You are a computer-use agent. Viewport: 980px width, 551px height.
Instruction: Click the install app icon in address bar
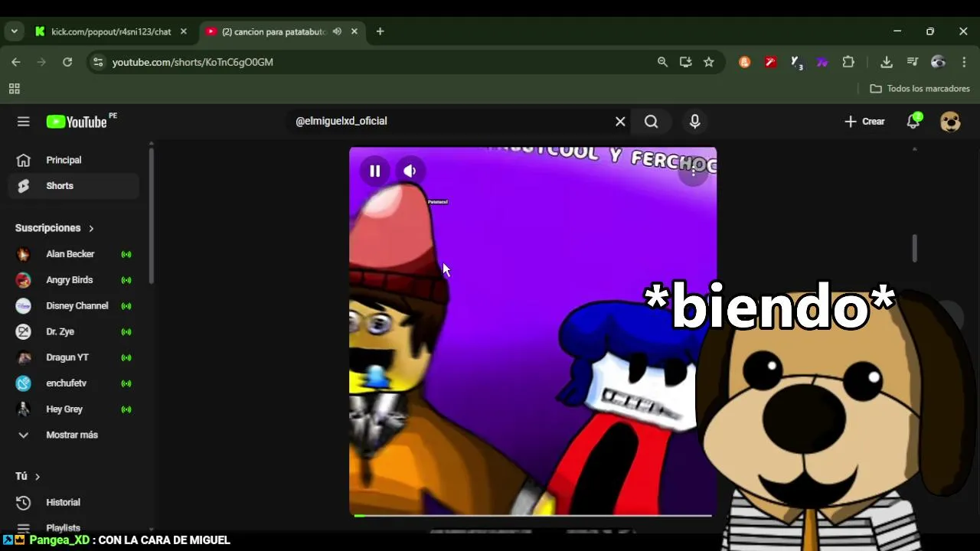[685, 62]
